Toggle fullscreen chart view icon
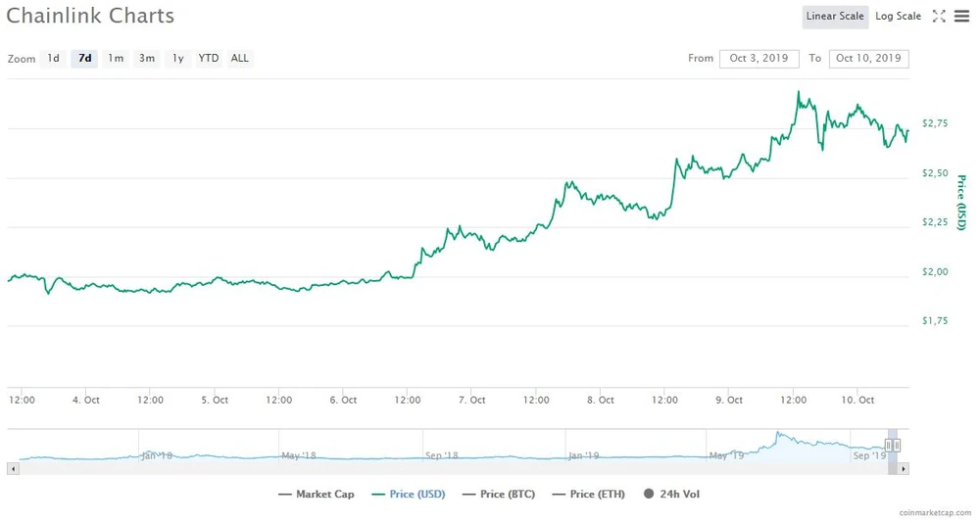Screen dimensions: 980x523 pos(939,17)
